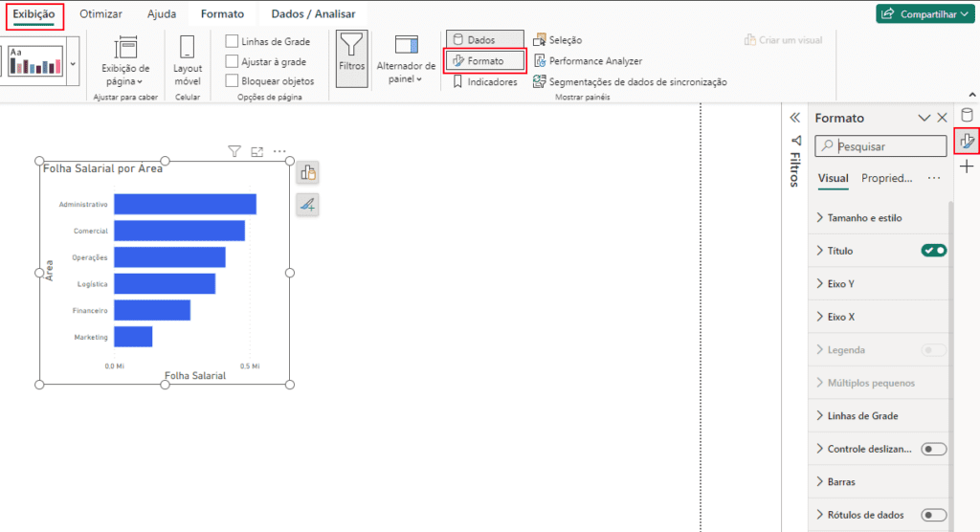Expand Múltiplos pequenos section

[x=879, y=384]
